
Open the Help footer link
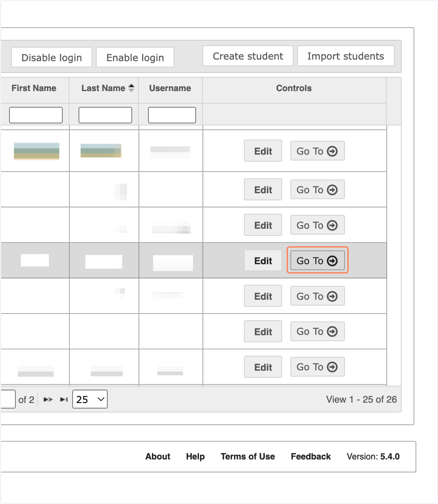[195, 457]
